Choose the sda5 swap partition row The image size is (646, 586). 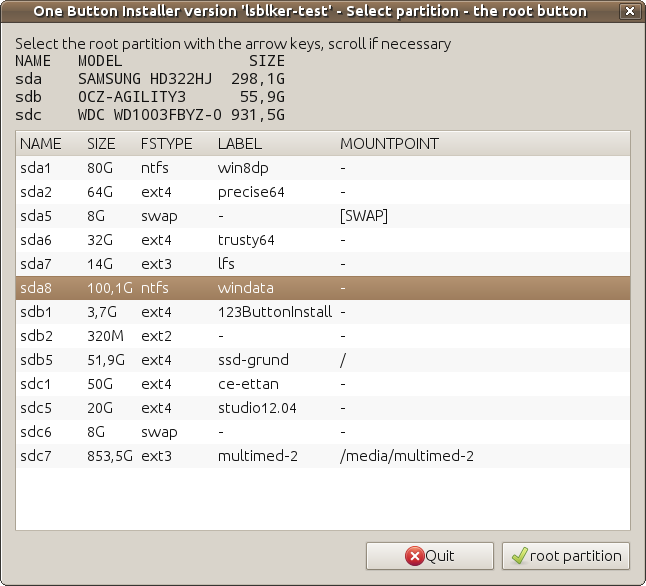(322, 216)
